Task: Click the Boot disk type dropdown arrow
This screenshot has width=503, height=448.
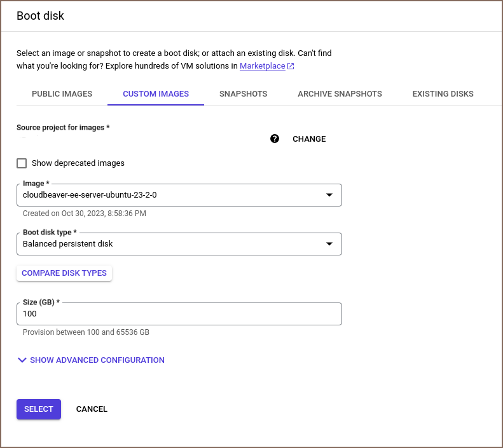Action: click(329, 244)
